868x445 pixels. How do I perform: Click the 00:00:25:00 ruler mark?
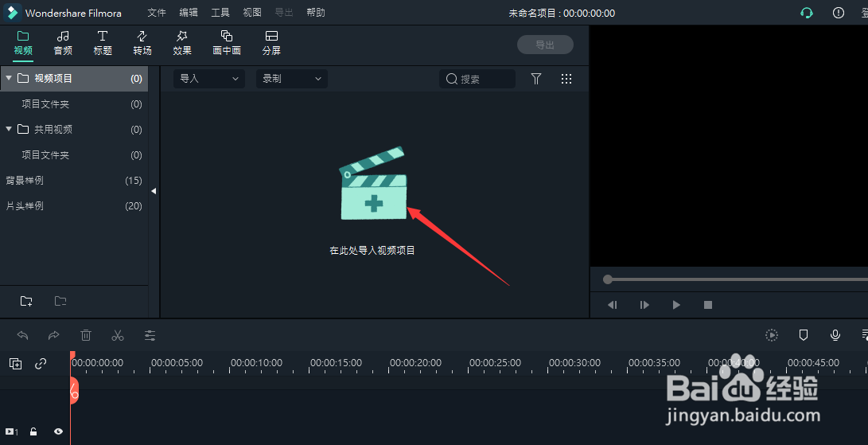495,363
